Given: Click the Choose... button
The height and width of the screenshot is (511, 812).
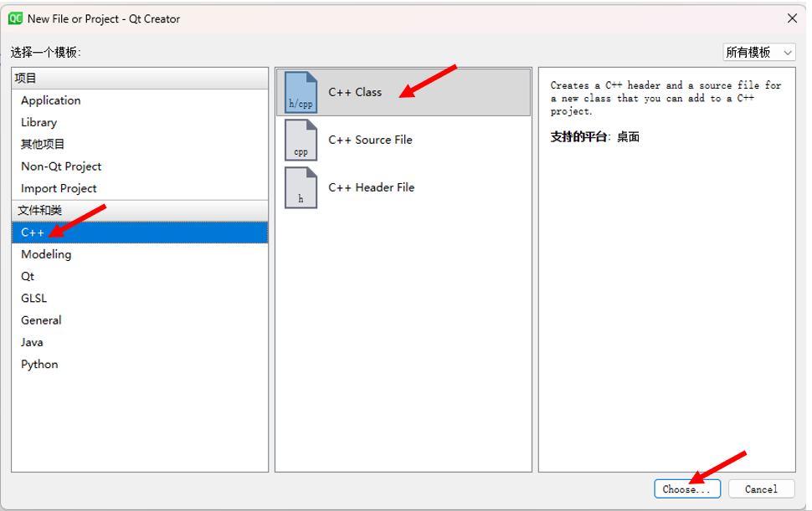Looking at the screenshot, I should tap(687, 488).
